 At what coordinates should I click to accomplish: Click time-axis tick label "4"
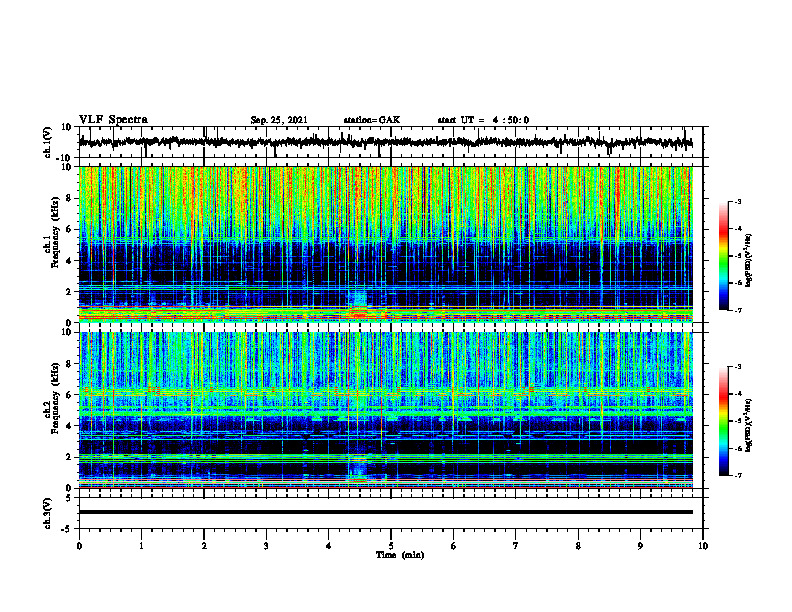pyautogui.click(x=329, y=546)
